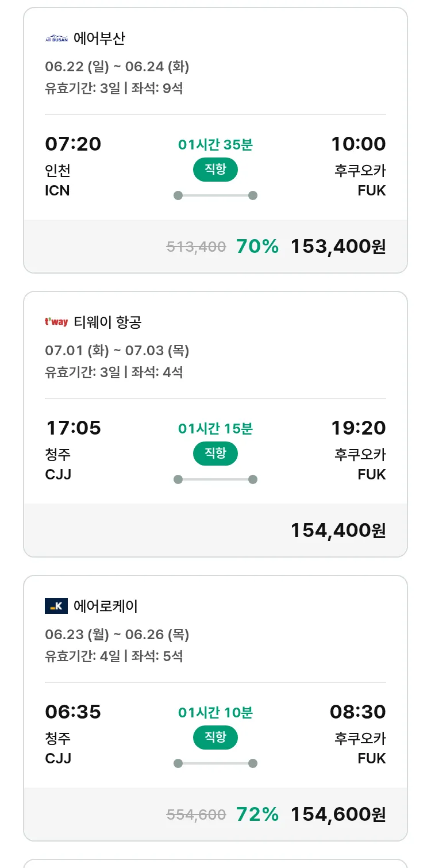Viewport: 431px width, 868px height.
Task: Select the 에어부산 airline name
Action: [99, 39]
